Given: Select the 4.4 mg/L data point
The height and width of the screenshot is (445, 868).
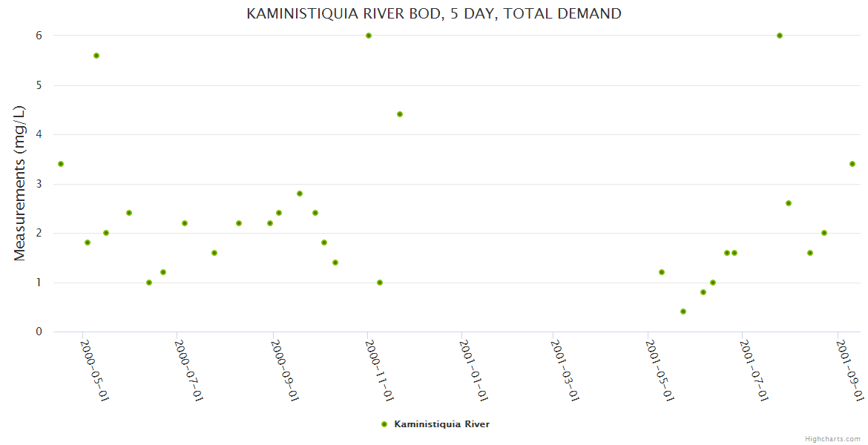Looking at the screenshot, I should coord(400,114).
